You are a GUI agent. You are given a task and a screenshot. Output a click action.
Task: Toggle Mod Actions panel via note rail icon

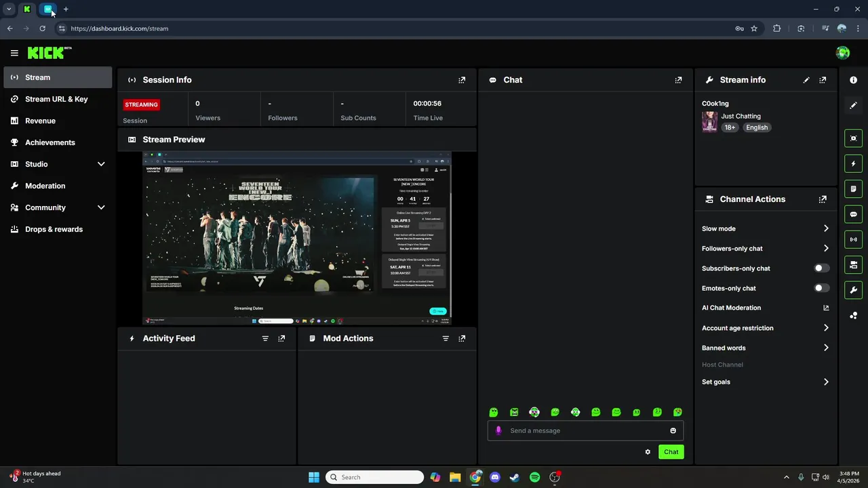click(853, 189)
